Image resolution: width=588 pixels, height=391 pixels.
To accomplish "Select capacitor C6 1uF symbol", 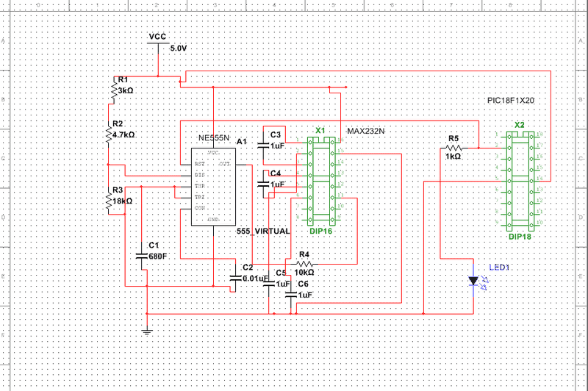I will click(291, 295).
